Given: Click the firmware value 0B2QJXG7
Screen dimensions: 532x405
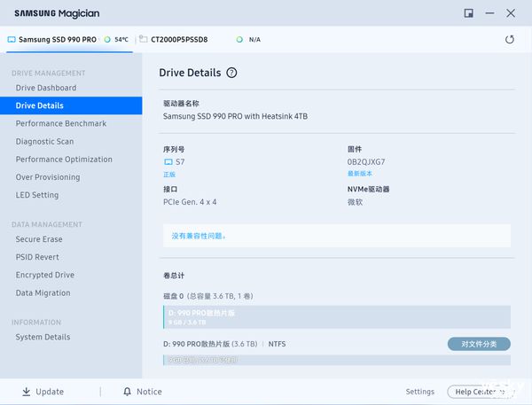Looking at the screenshot, I should [366, 162].
